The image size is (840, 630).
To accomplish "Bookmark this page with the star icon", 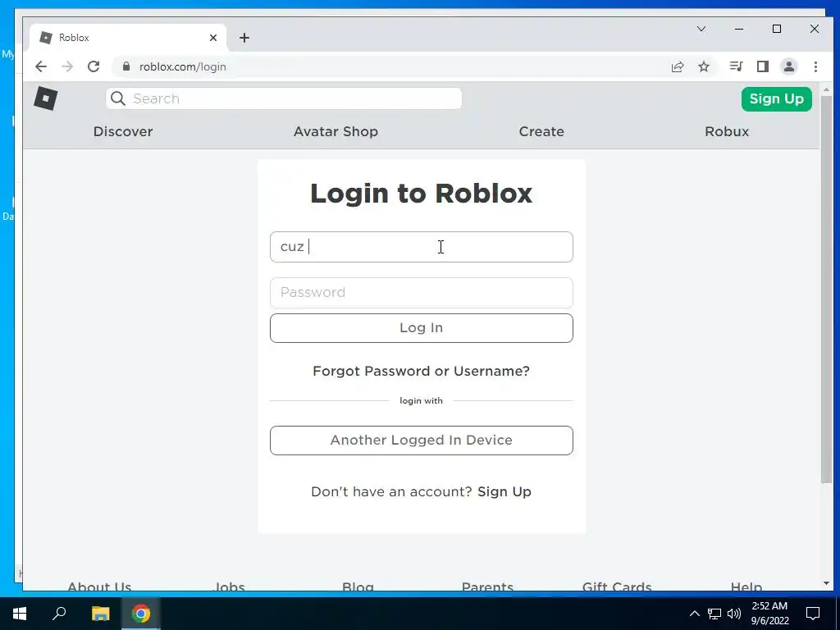I will [704, 66].
